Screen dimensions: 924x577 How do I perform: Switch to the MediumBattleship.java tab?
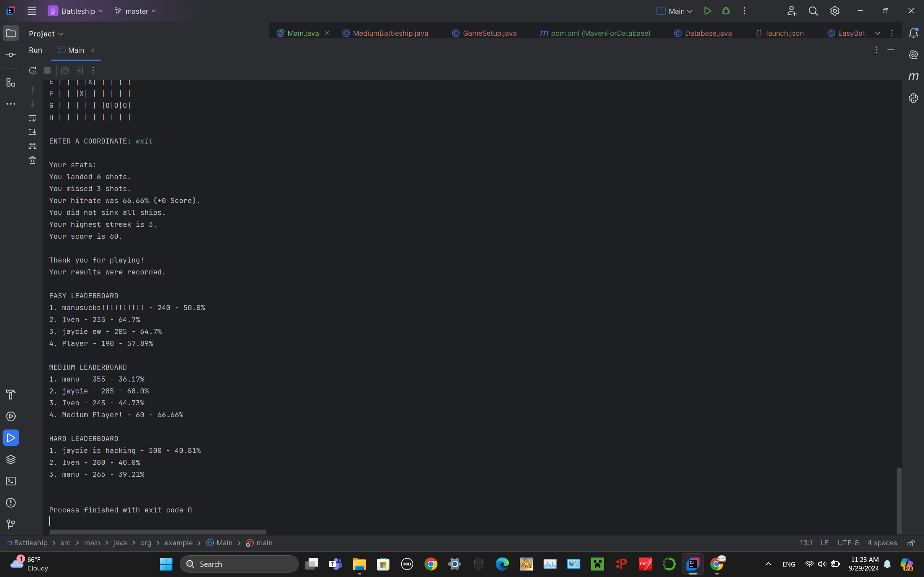[x=390, y=33]
